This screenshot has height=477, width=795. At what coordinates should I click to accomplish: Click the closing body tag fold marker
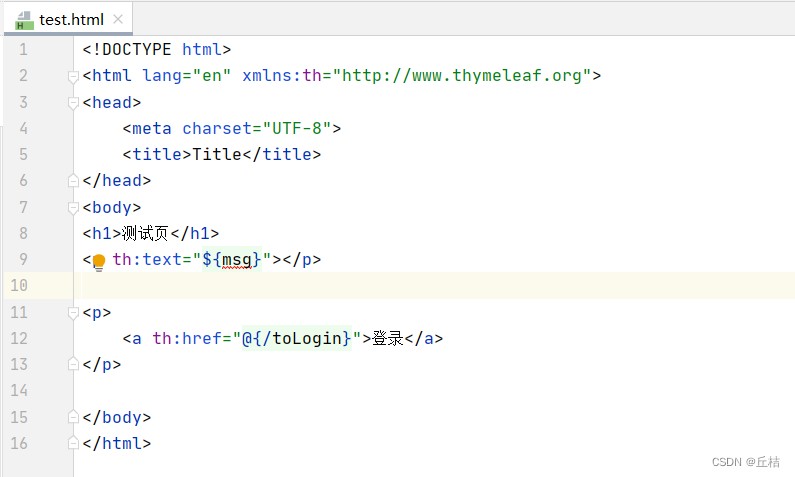point(73,418)
